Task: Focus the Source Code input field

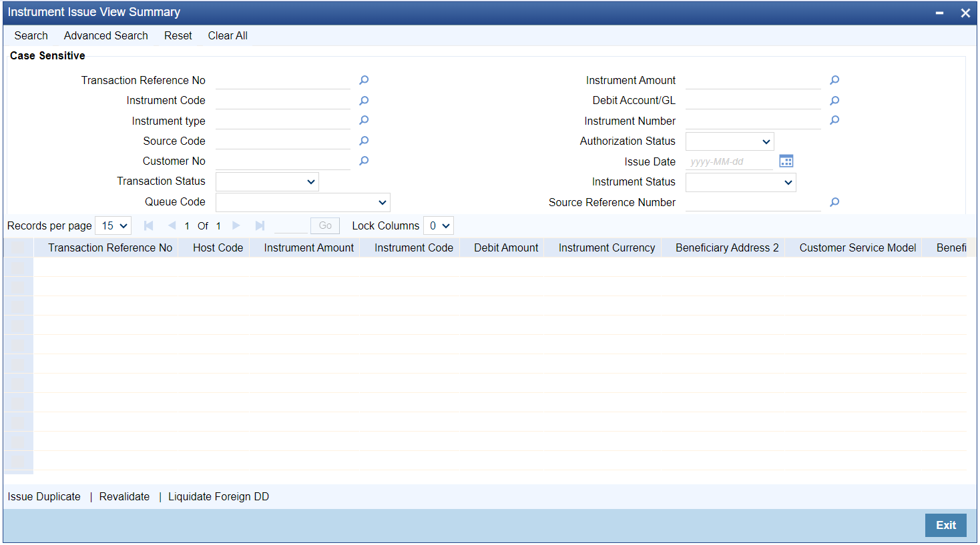Action: point(283,141)
